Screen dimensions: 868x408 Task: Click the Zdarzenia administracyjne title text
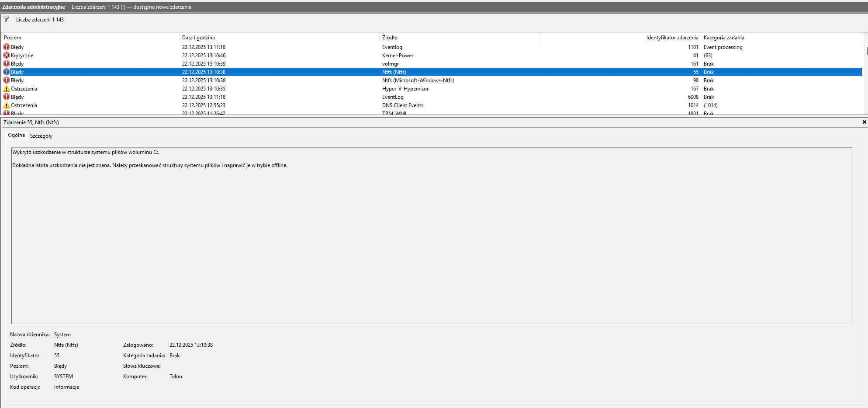[34, 7]
